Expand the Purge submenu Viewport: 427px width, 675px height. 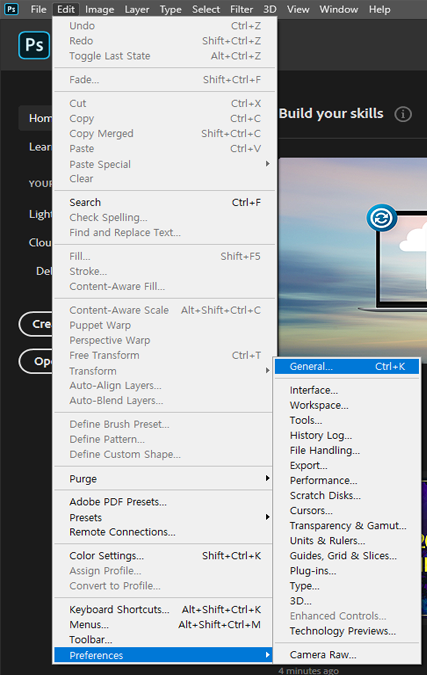(165, 479)
